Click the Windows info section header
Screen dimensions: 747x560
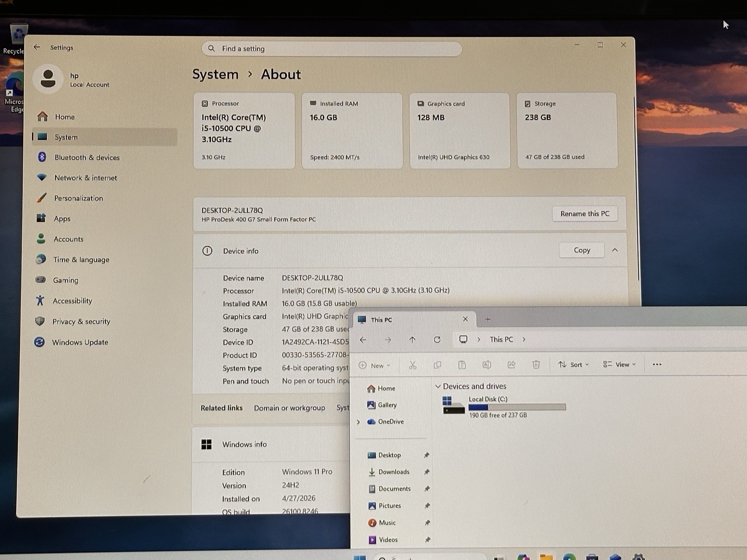click(271, 444)
